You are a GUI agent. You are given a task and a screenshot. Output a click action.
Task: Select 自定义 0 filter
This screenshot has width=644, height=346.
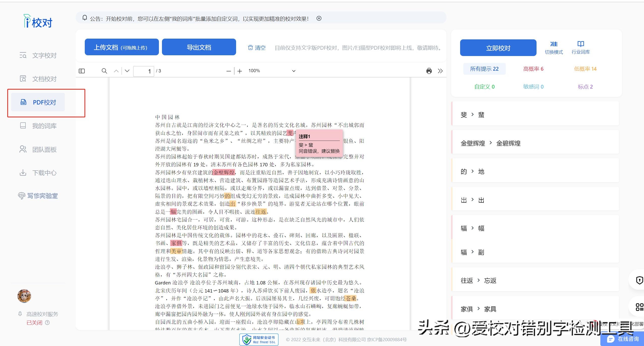pyautogui.click(x=484, y=87)
